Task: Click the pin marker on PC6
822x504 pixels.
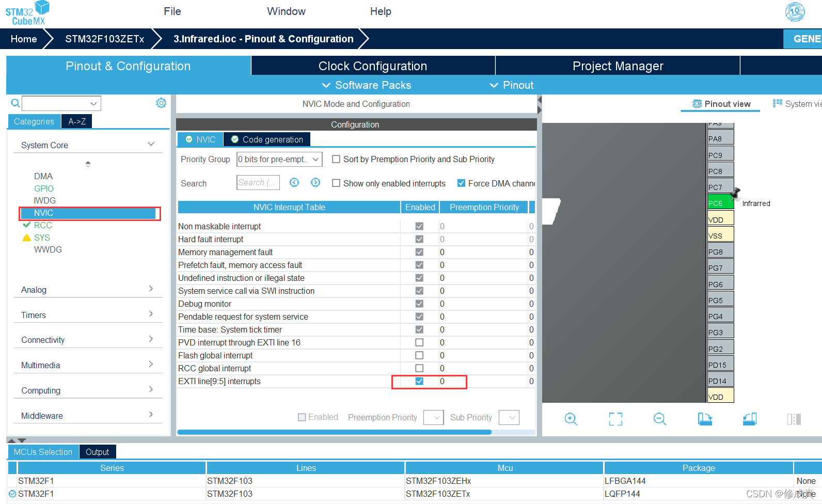Action: click(736, 193)
